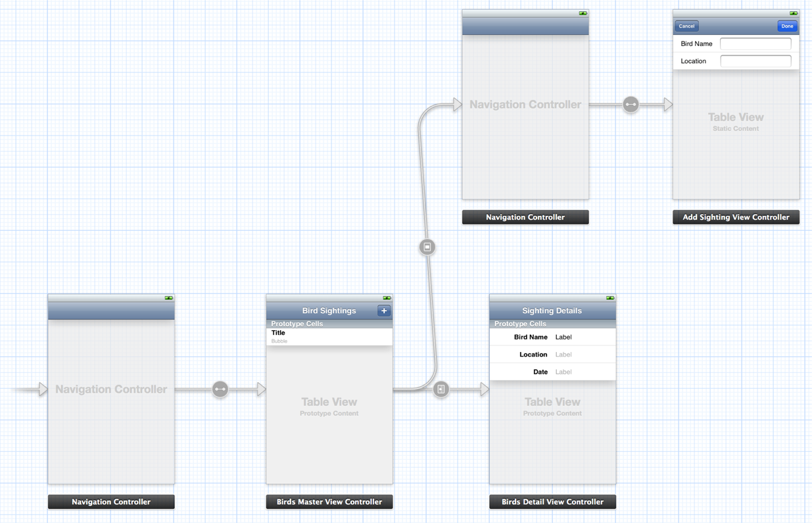Viewport: 812px width, 523px height.
Task: Click the battery icon on Birds Master scene
Action: (387, 298)
